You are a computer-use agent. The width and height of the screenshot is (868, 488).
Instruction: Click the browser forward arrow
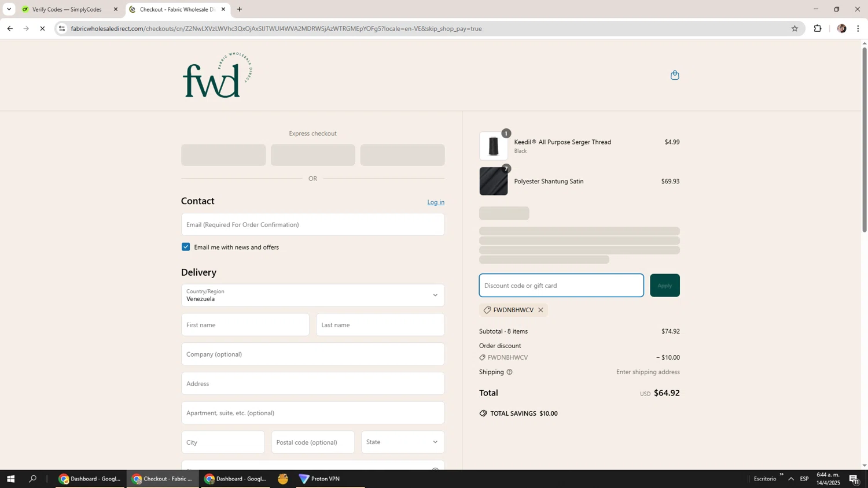click(x=26, y=28)
